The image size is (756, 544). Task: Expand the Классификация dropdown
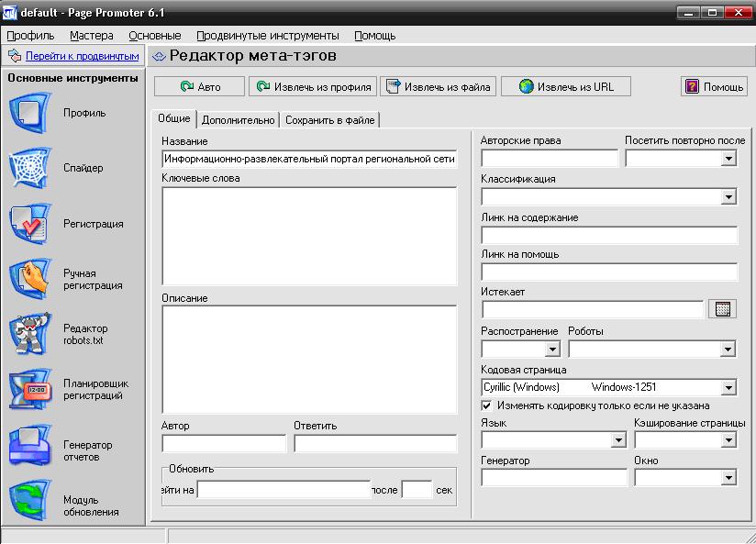pos(728,197)
